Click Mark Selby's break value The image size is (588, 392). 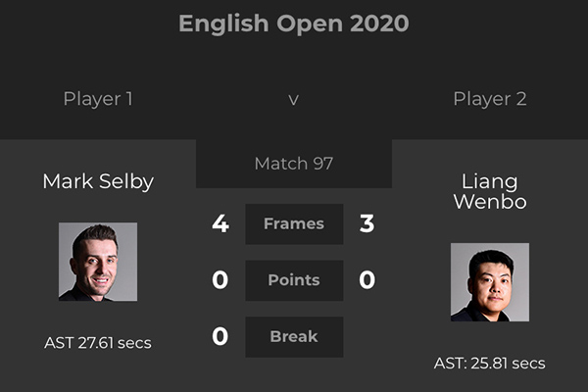tap(220, 337)
